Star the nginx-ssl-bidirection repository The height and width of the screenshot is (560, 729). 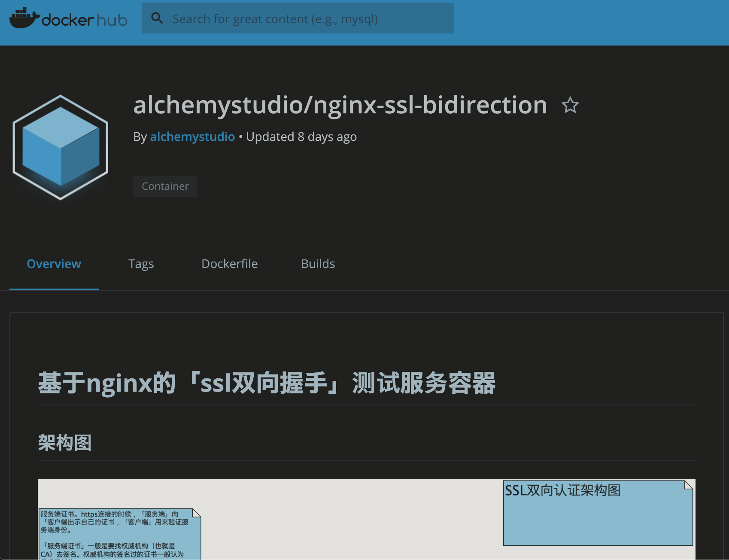[x=570, y=105]
